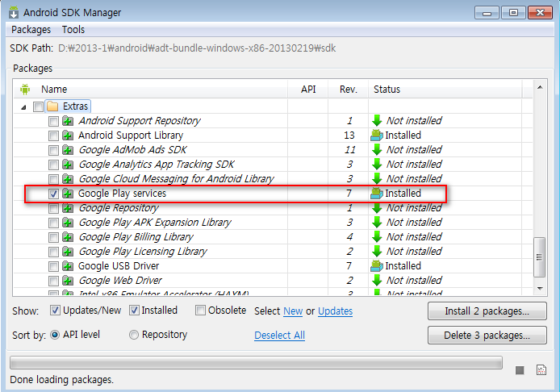The height and width of the screenshot is (392, 560).
Task: Click the Android robot icon in header
Action: [x=25, y=90]
